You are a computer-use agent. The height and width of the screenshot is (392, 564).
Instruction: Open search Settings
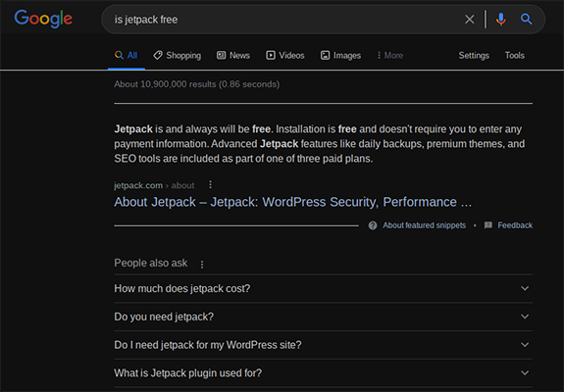pyautogui.click(x=474, y=55)
